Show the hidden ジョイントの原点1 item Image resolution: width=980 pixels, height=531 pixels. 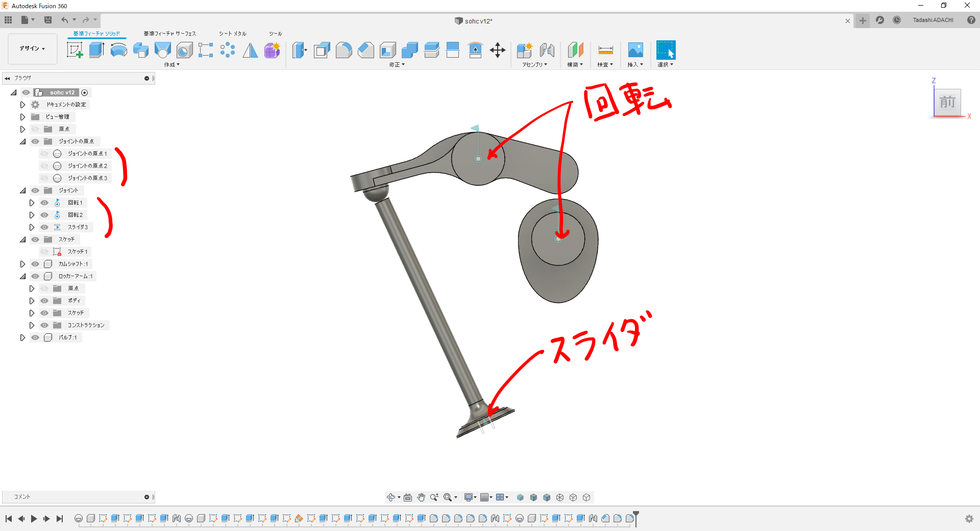tap(44, 154)
